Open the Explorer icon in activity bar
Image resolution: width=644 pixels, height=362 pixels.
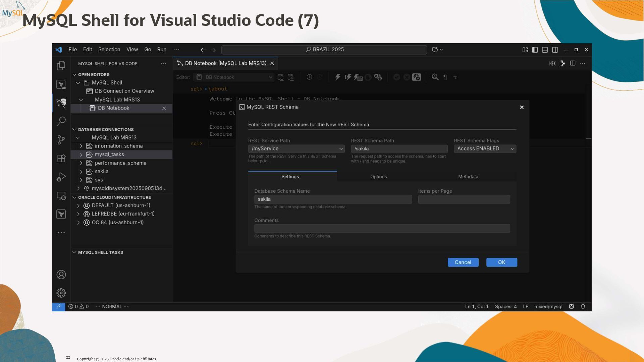coord(61,65)
